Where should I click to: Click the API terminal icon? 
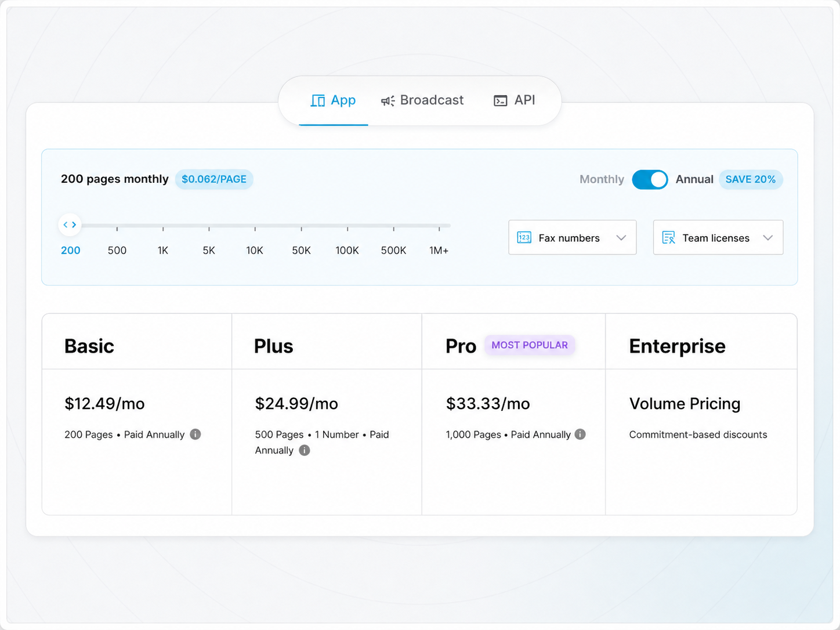pyautogui.click(x=501, y=101)
